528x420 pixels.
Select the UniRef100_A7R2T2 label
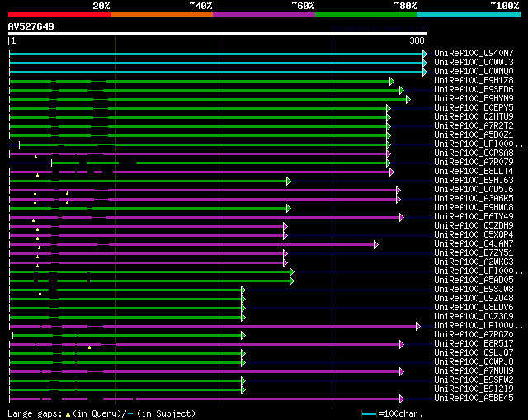point(474,125)
